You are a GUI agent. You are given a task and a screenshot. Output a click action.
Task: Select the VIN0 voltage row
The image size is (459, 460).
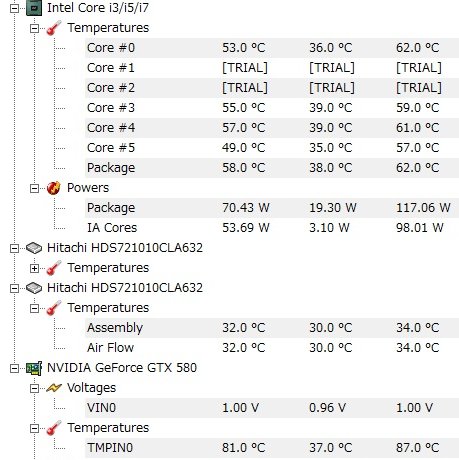pyautogui.click(x=272, y=408)
